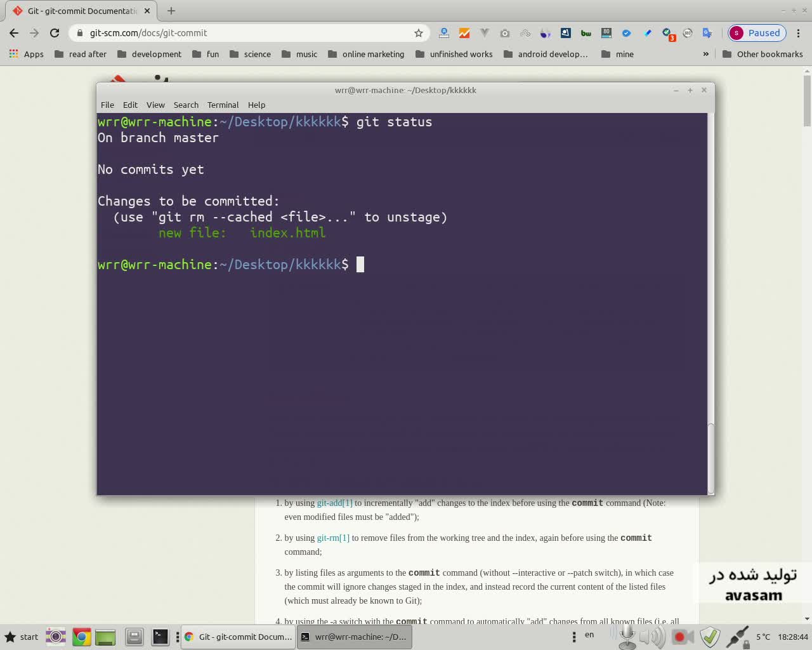Click the git-scm.com address bar

click(247, 33)
